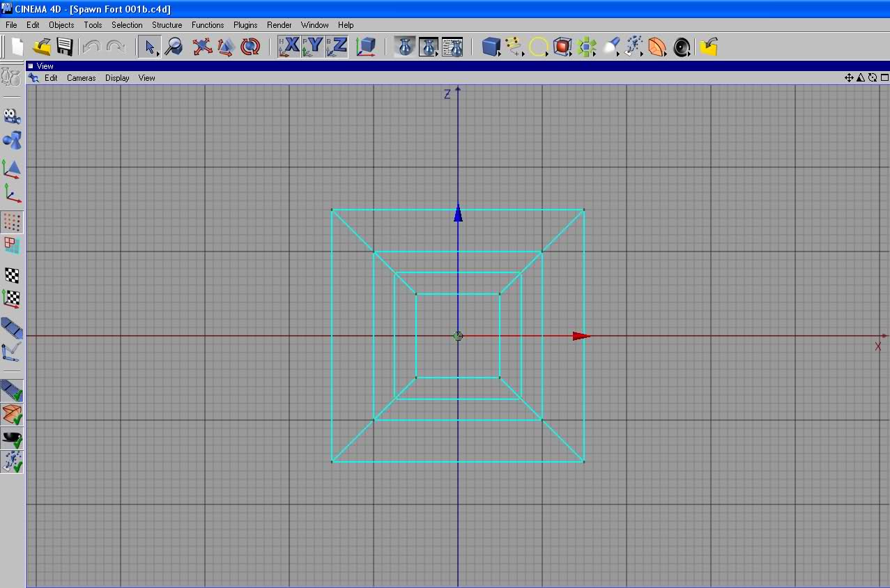Activate the Rotate tool
The height and width of the screenshot is (588, 890).
tap(250, 47)
